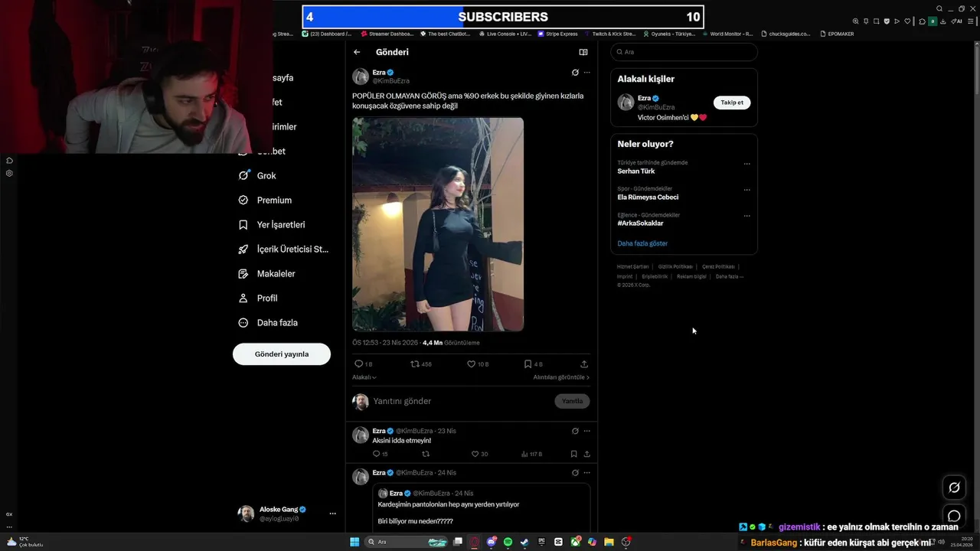Screen dimensions: 980x551
Task: Open Epic Games from the taskbar
Action: (x=541, y=542)
